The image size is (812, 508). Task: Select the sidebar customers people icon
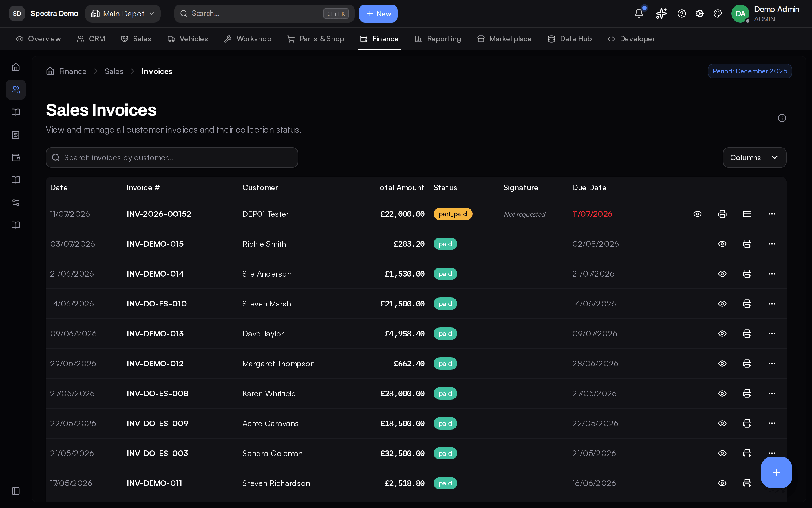click(x=16, y=90)
